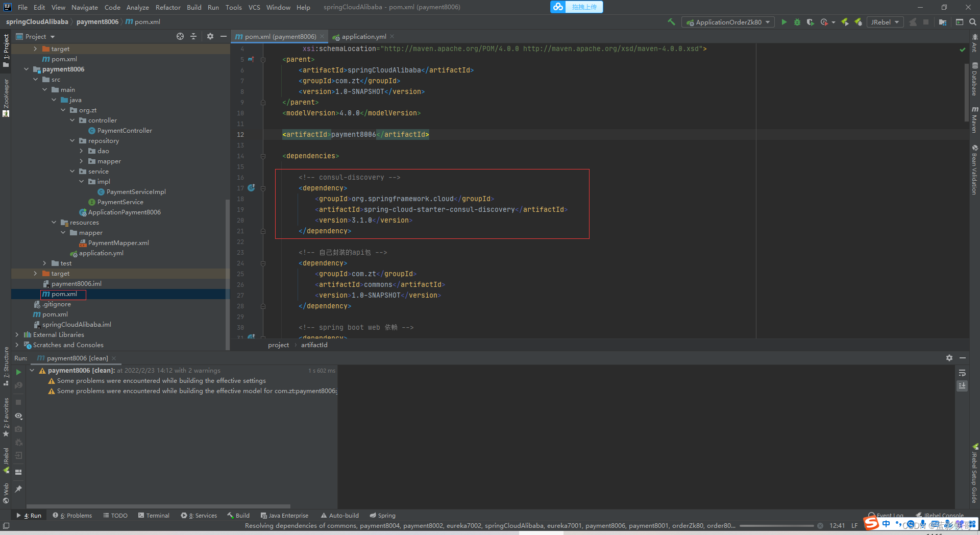Run with JRebel rocket icon
This screenshot has width=980, height=535.
(845, 22)
